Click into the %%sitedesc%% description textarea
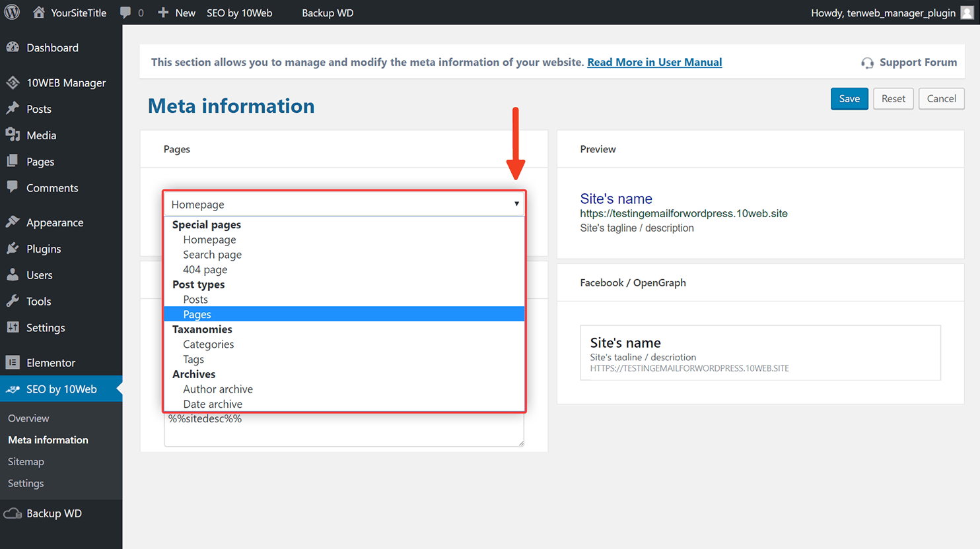 tap(344, 430)
